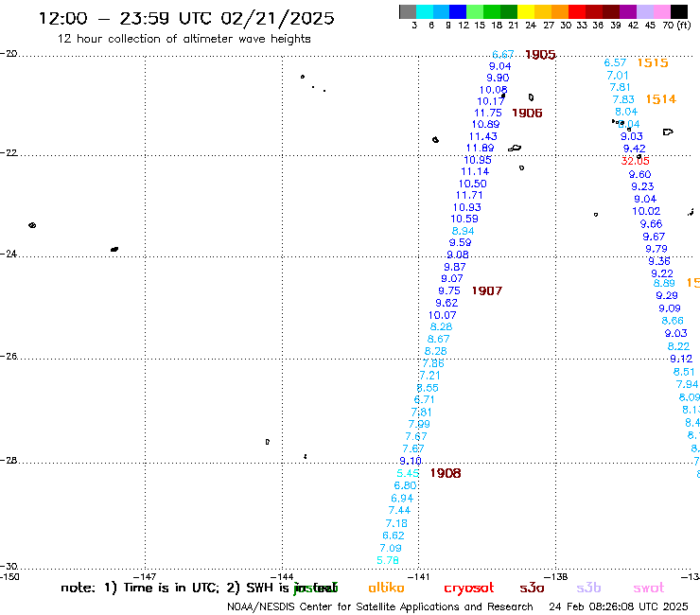The height and width of the screenshot is (615, 700).
Task: Click the yellow 24 ft legend swatch
Action: click(x=526, y=11)
